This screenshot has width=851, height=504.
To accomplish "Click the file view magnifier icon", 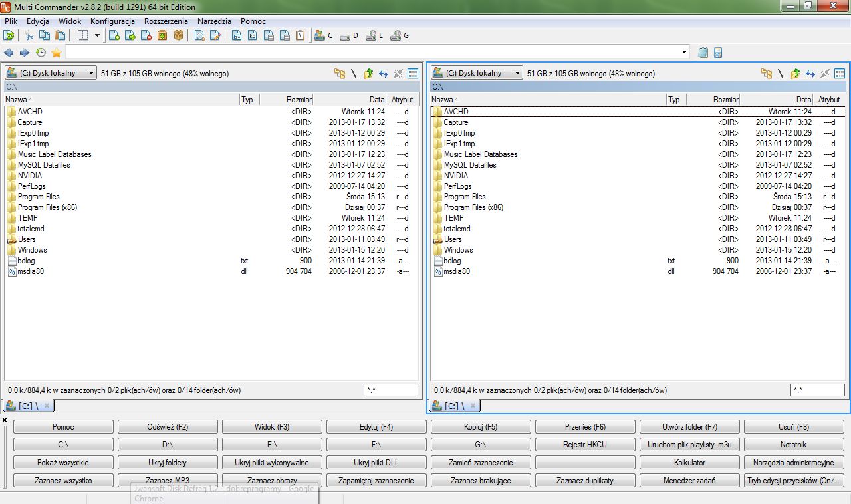I will click(199, 35).
